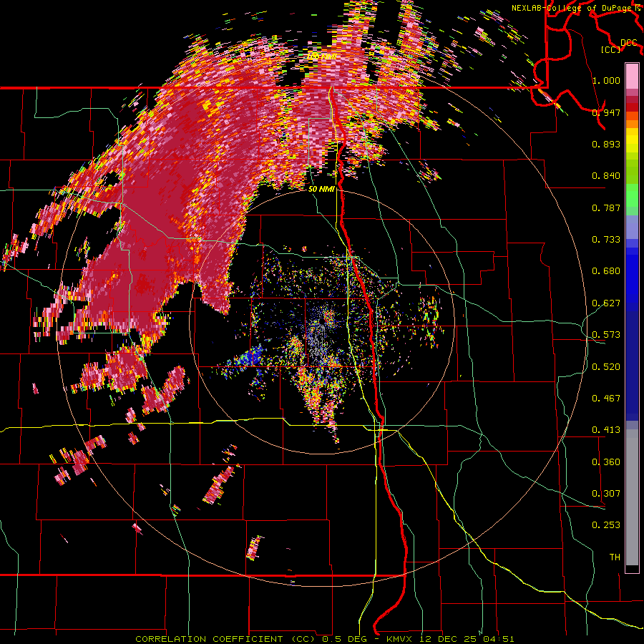This screenshot has width=644, height=644.
Task: Select the 0.947 legend value
Action: pos(606,112)
